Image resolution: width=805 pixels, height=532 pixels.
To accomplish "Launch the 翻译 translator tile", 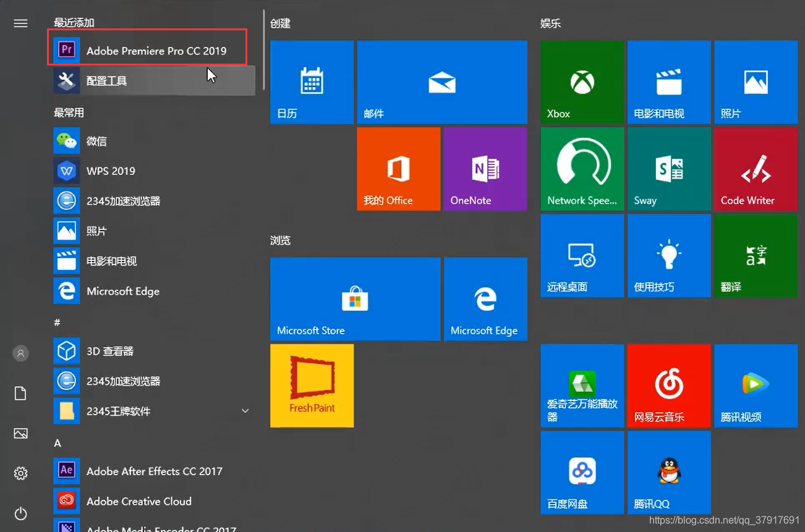I will point(756,256).
